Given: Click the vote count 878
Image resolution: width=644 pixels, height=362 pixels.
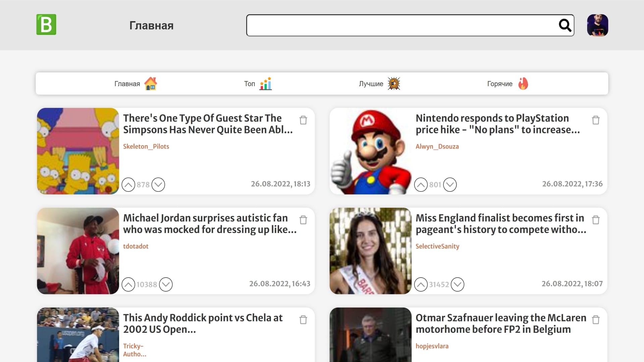Looking at the screenshot, I should pyautogui.click(x=143, y=185).
